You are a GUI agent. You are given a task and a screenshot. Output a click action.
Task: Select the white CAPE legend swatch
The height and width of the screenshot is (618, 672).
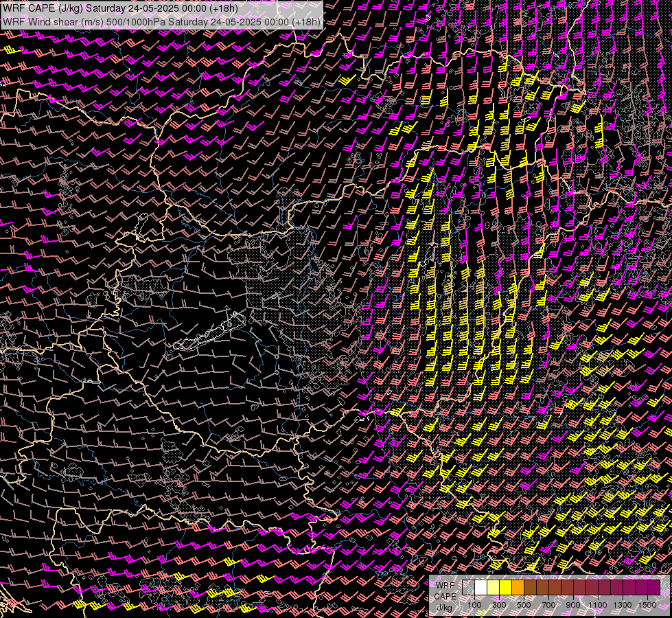tap(481, 587)
